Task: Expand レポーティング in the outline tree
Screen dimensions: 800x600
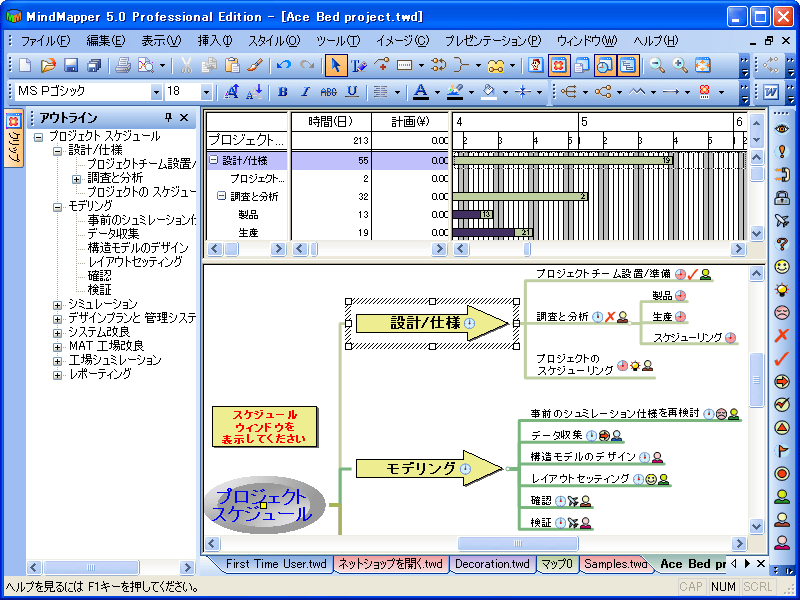Action: tap(57, 375)
